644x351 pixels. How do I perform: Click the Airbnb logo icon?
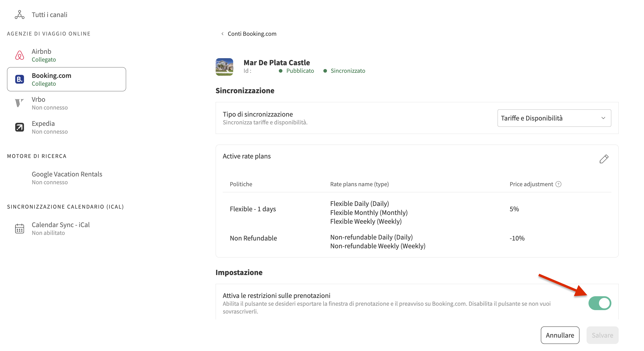click(19, 55)
